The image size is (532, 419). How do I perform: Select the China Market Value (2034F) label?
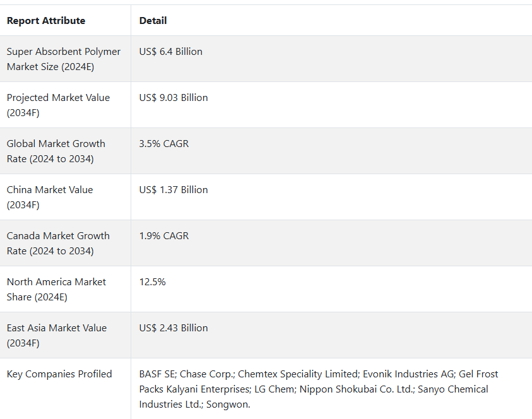click(x=50, y=197)
